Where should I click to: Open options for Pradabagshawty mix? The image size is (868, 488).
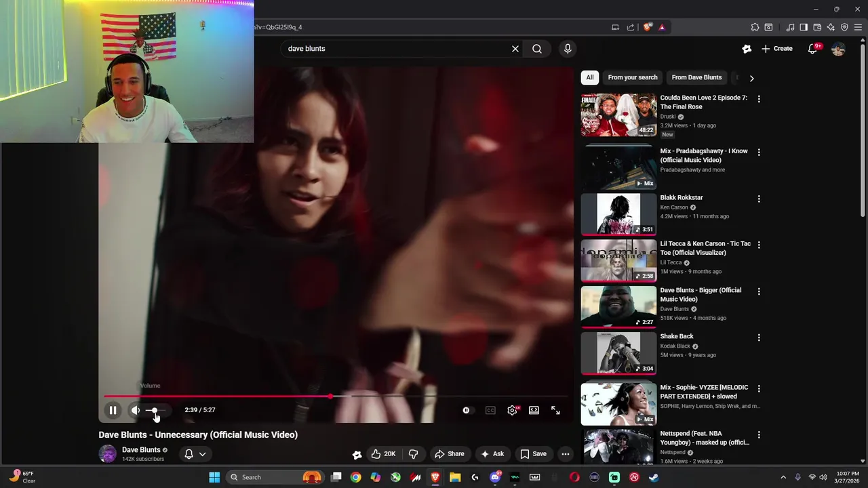point(759,152)
